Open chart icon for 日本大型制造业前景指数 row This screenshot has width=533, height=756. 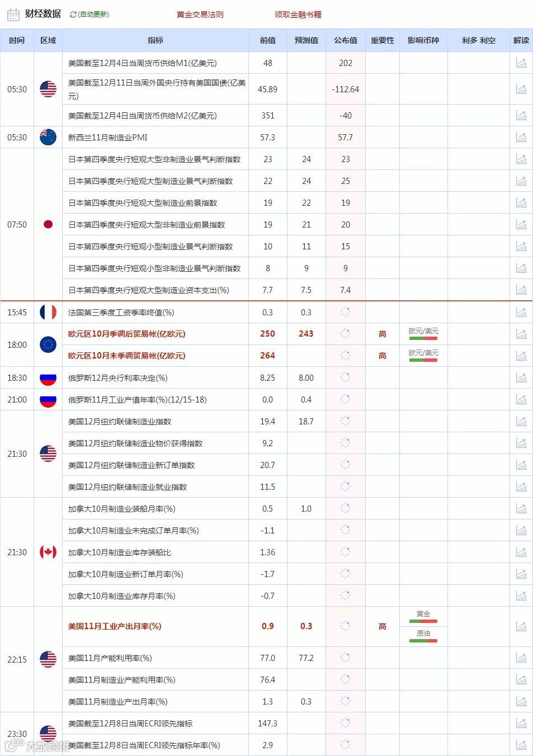tap(521, 202)
